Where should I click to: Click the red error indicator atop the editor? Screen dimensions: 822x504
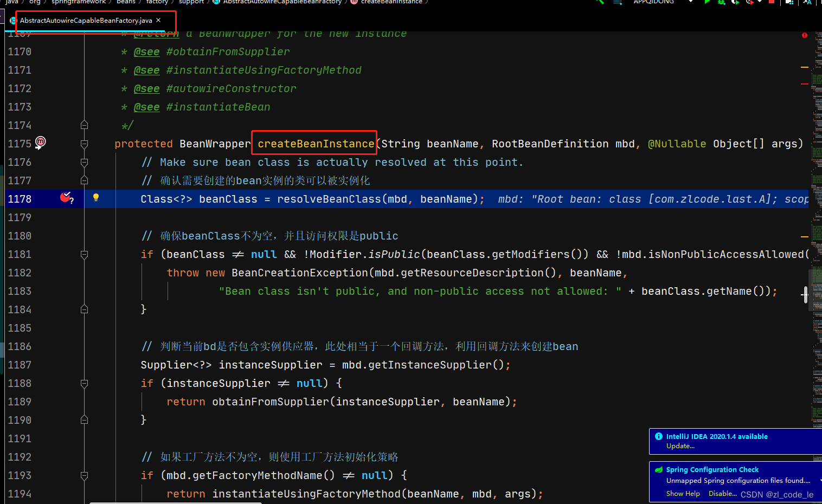pyautogui.click(x=805, y=35)
